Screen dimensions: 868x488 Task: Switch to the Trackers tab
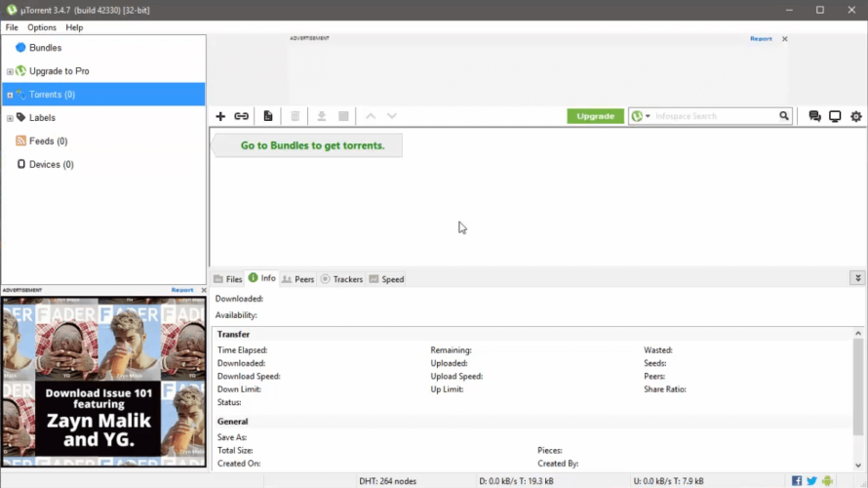click(x=341, y=279)
